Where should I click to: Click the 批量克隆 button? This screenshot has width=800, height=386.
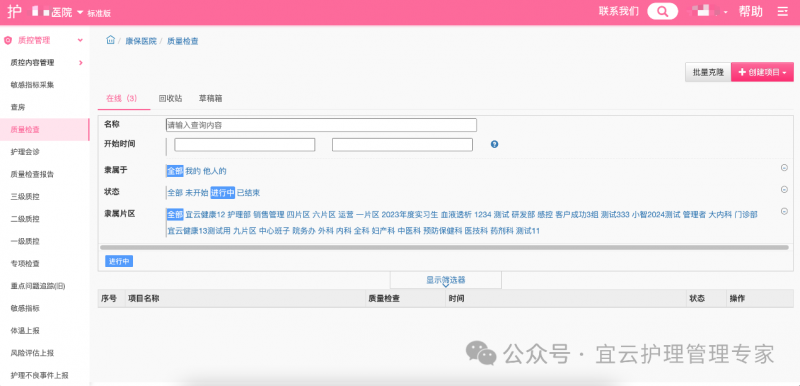pyautogui.click(x=708, y=72)
